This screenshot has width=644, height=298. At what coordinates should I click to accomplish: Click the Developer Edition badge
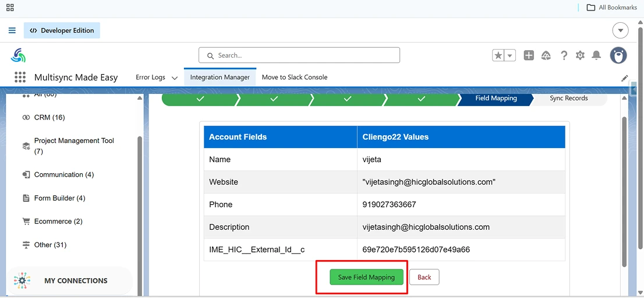(62, 30)
